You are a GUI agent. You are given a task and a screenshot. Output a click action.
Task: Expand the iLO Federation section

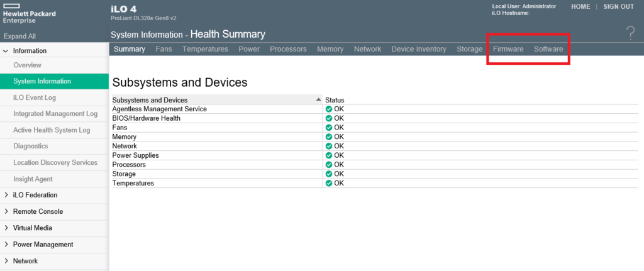coord(6,195)
